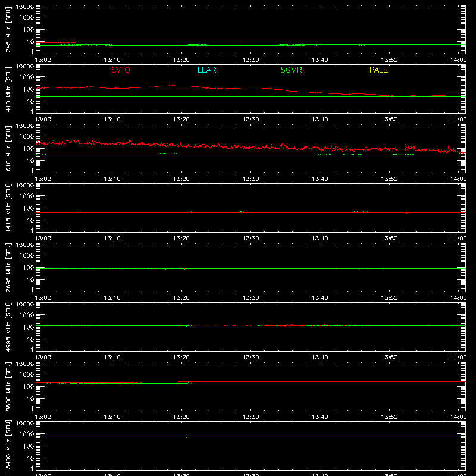Click the cyan LEAR station legend label
Image resolution: width=476 pixels, height=476 pixels.
click(206, 70)
